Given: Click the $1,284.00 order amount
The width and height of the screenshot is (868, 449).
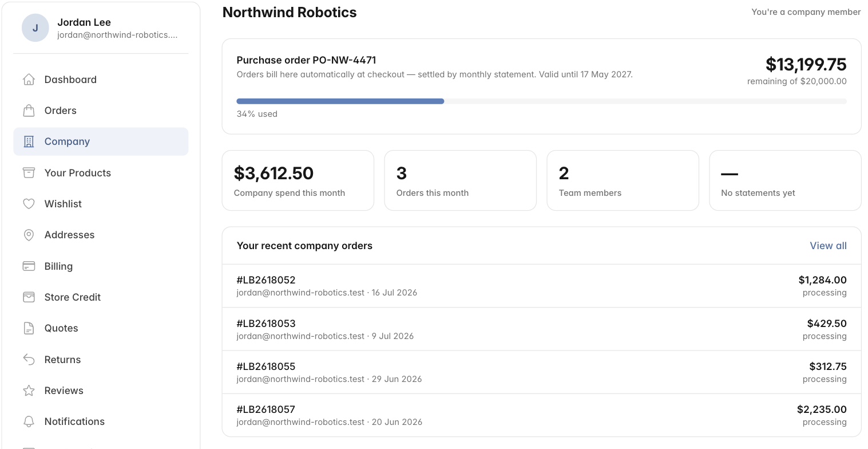Looking at the screenshot, I should click(822, 280).
